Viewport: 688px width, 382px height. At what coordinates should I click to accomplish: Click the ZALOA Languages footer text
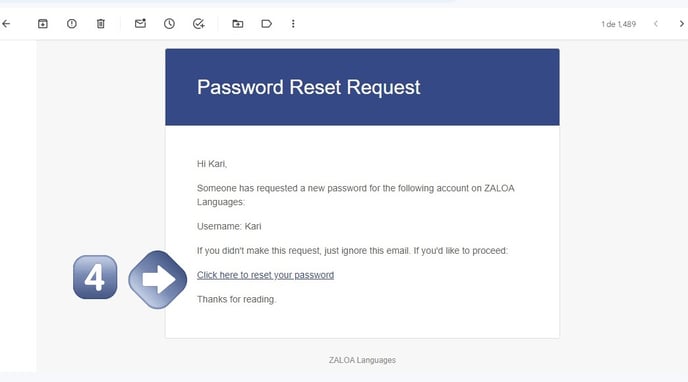[362, 360]
